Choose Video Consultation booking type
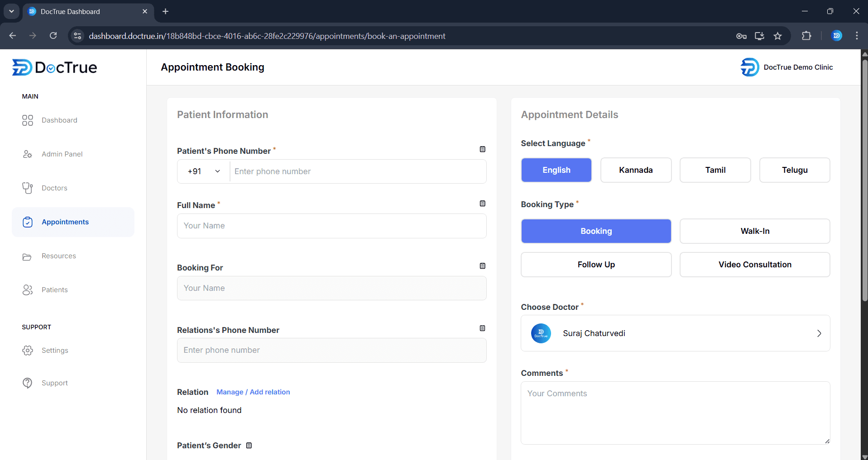Viewport: 868px width, 460px height. click(x=755, y=265)
